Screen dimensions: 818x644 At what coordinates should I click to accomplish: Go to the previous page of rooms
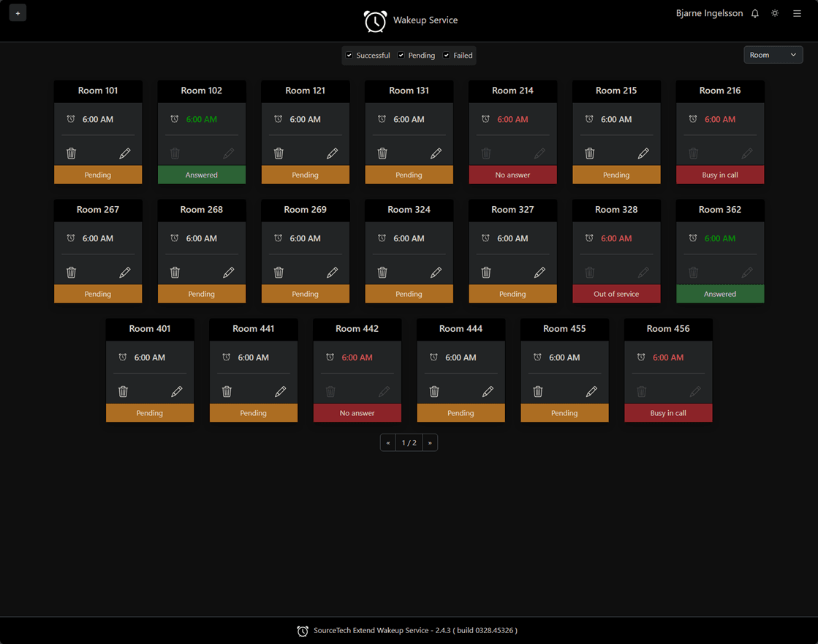pyautogui.click(x=388, y=443)
